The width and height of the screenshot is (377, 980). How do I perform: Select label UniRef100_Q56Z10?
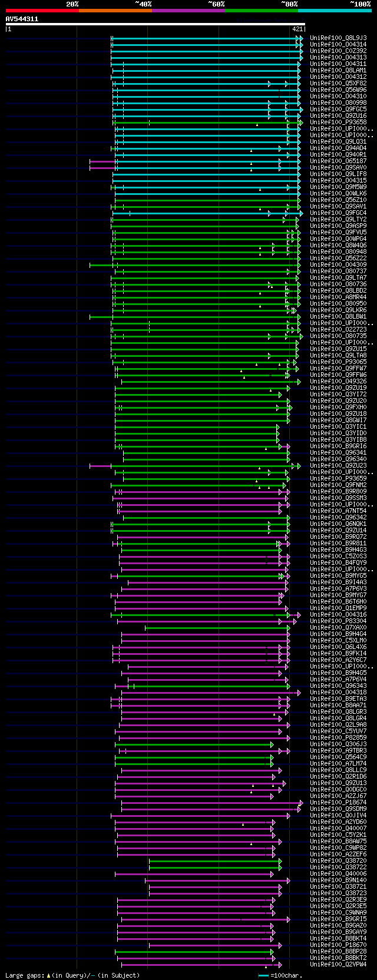pyautogui.click(x=338, y=200)
